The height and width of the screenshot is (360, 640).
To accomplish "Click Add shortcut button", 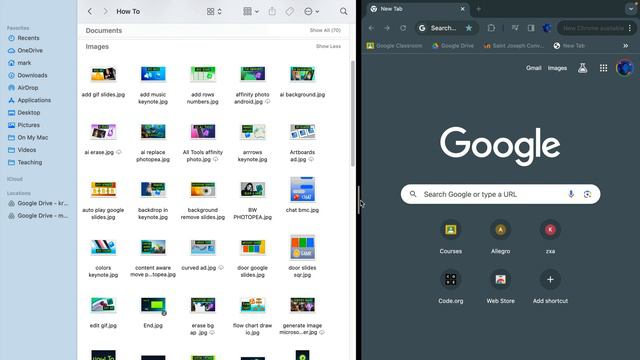I will [550, 287].
